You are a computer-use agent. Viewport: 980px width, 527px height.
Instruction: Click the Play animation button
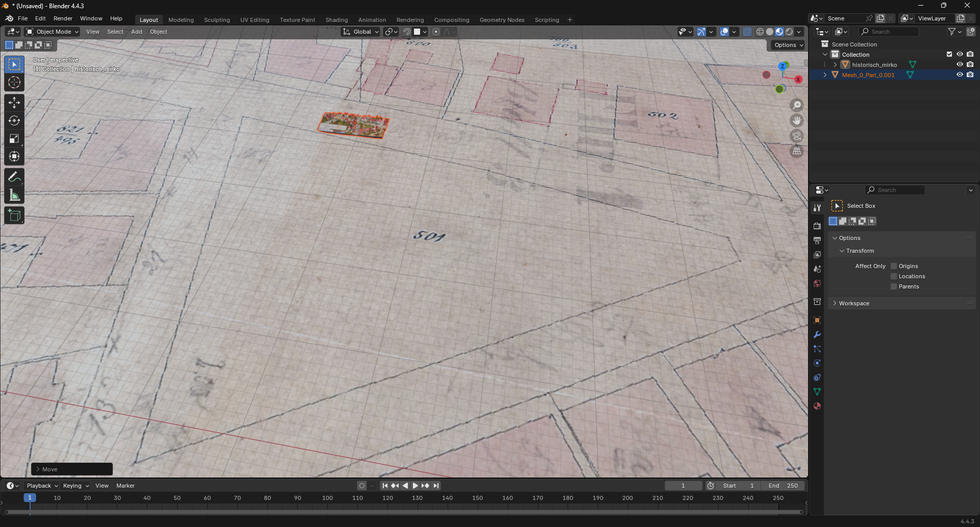[415, 486]
